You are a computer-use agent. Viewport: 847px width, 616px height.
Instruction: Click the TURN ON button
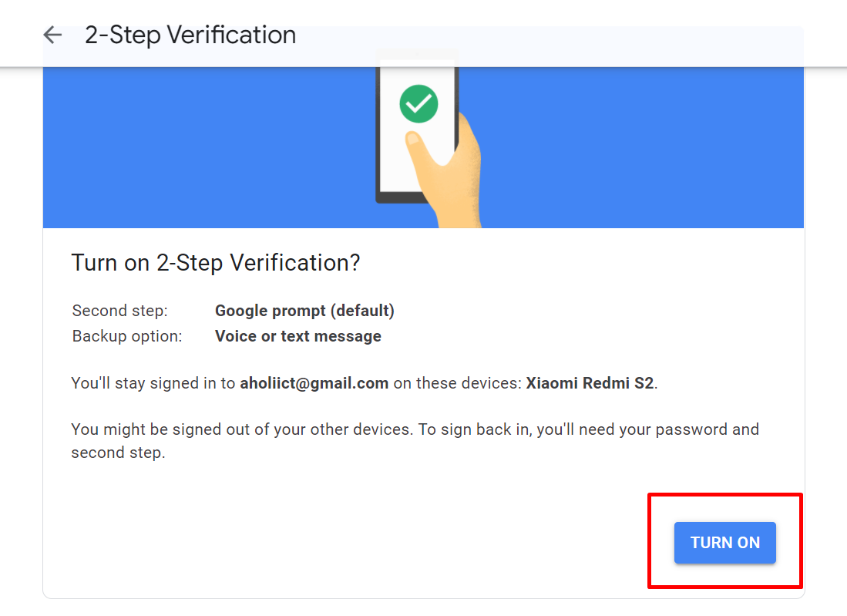[725, 543]
